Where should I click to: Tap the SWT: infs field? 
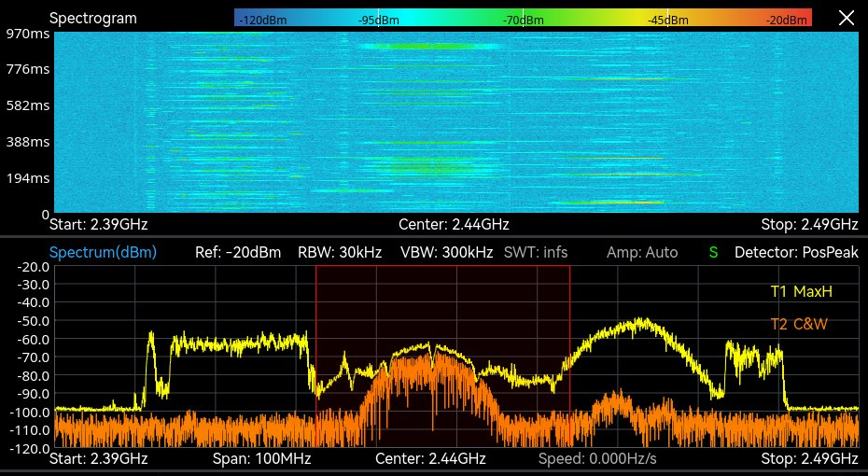(x=536, y=252)
